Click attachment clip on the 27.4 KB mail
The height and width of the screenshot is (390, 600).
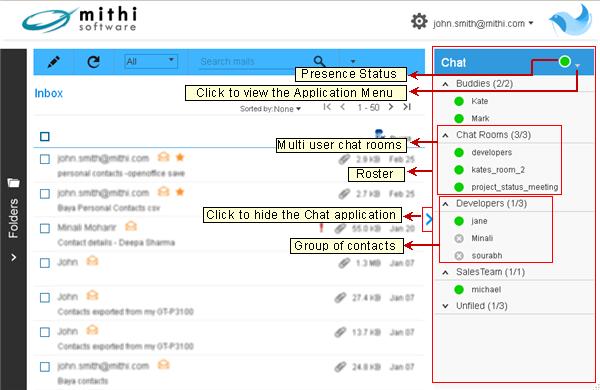coord(340,297)
